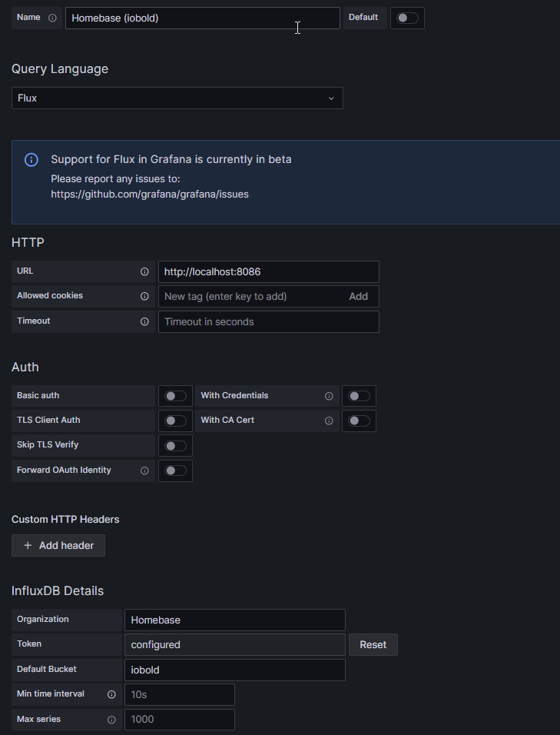
Task: Click the Default Bucket input field
Action: (x=234, y=670)
